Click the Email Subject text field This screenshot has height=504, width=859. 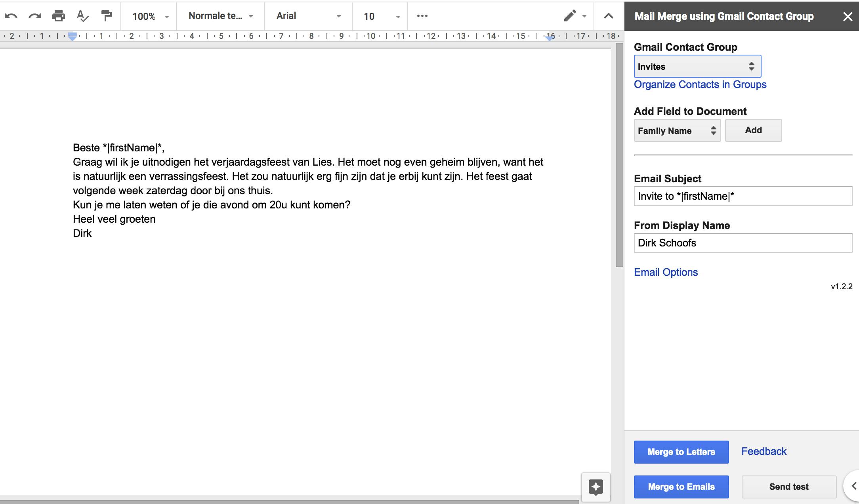click(743, 196)
